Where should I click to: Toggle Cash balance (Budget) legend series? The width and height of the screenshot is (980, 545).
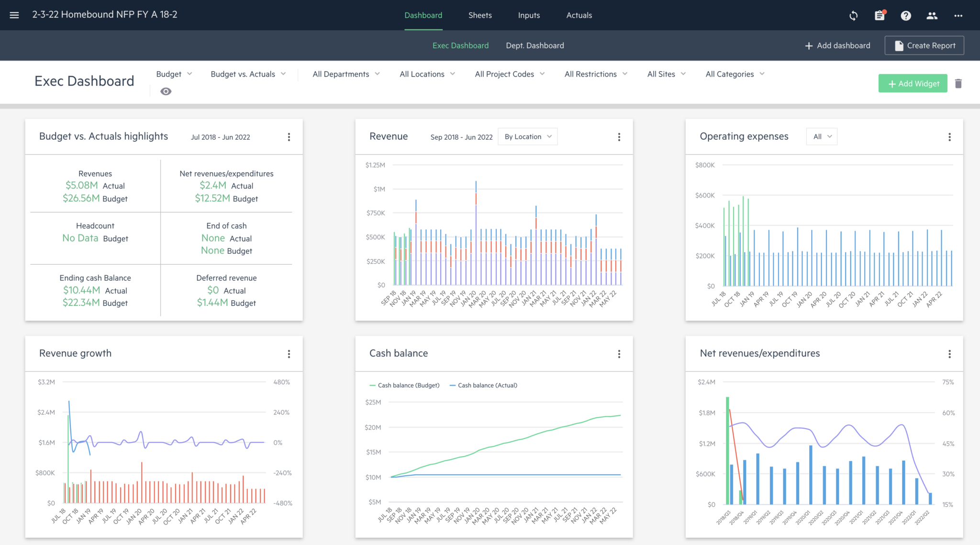pyautogui.click(x=404, y=385)
